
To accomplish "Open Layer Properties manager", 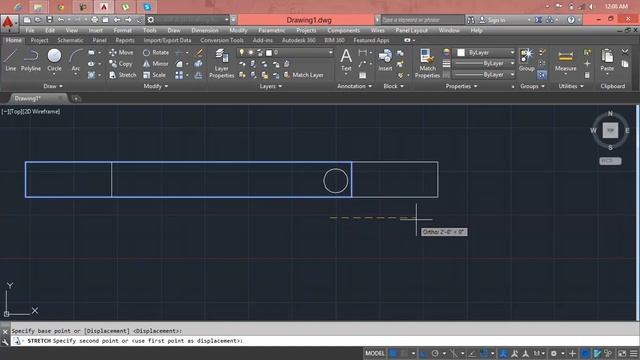I will 222,63.
